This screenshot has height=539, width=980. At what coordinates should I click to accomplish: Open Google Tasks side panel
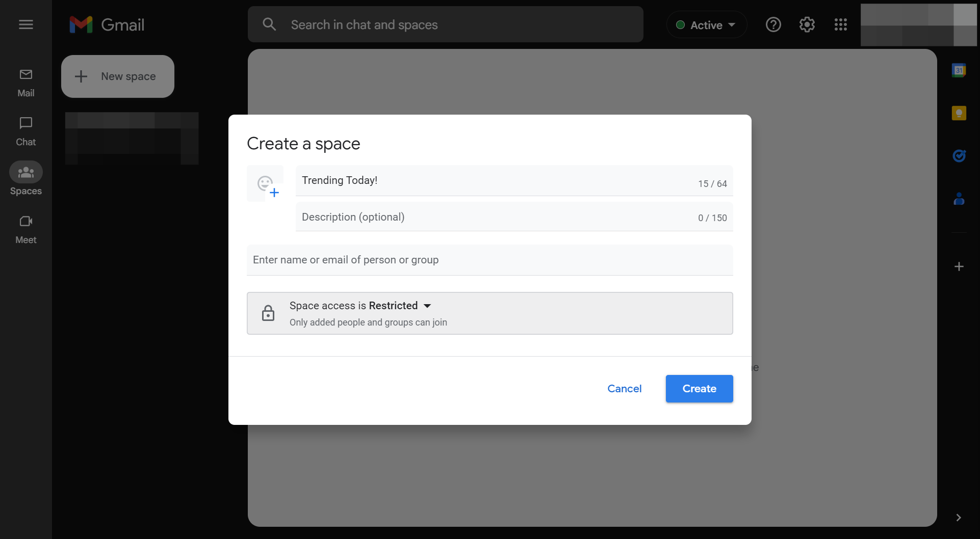pyautogui.click(x=959, y=156)
